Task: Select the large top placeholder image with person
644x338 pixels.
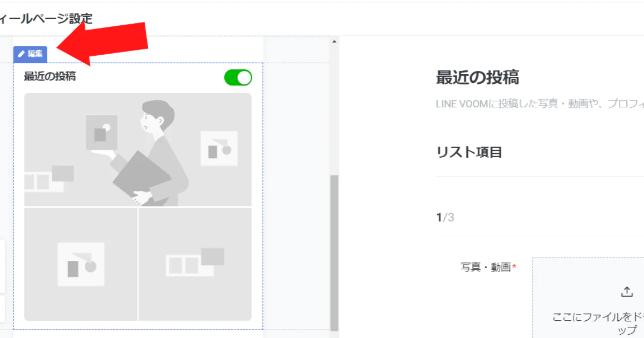Action: click(137, 149)
